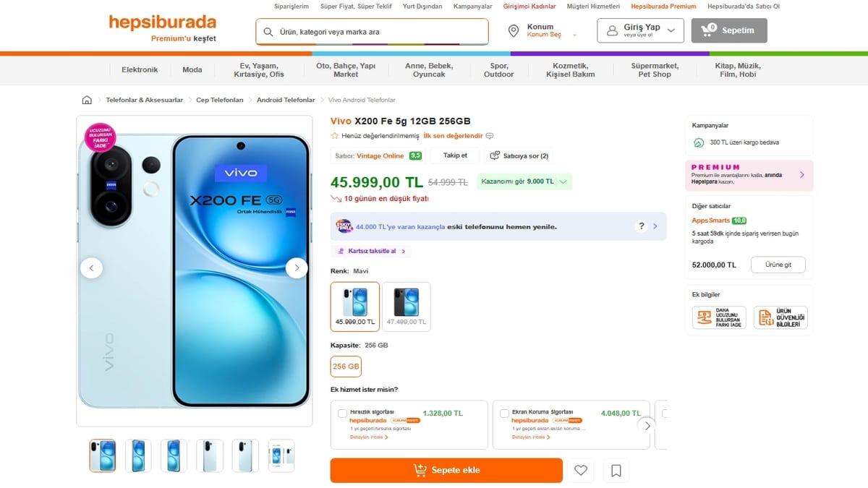Enable the Hırsızlık sigortası checkbox
Image resolution: width=868 pixels, height=488 pixels.
click(342, 413)
